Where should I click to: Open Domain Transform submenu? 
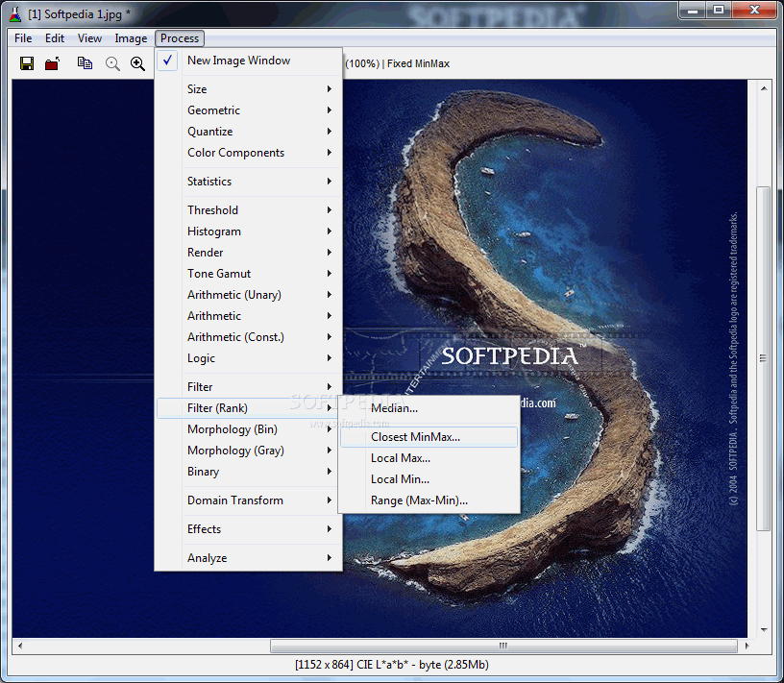[x=249, y=500]
